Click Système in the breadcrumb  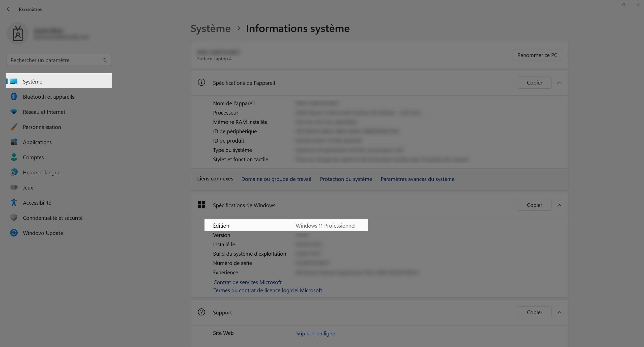click(x=211, y=29)
